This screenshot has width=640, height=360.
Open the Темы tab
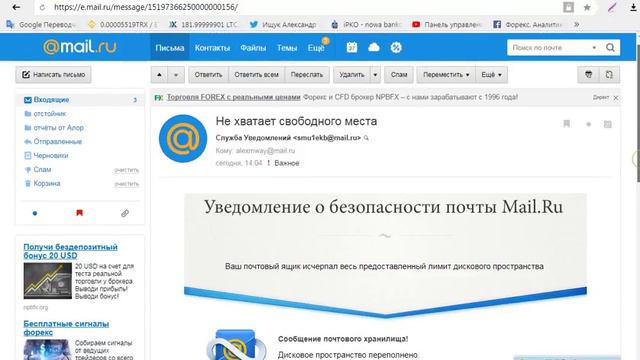tap(287, 48)
